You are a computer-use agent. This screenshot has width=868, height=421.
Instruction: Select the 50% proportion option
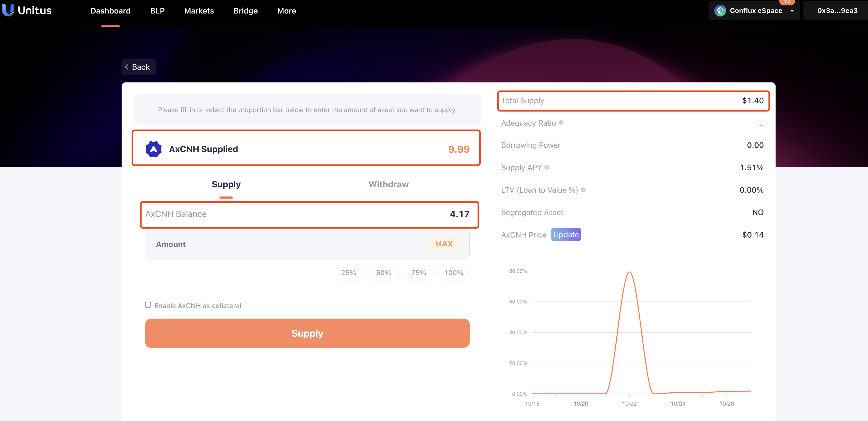[383, 273]
